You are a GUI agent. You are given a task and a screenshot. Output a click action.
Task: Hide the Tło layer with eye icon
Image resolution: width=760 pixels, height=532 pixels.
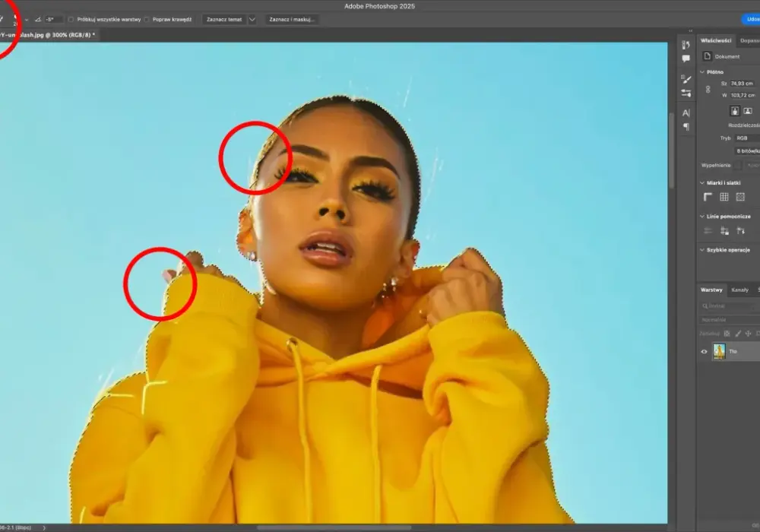(x=704, y=352)
